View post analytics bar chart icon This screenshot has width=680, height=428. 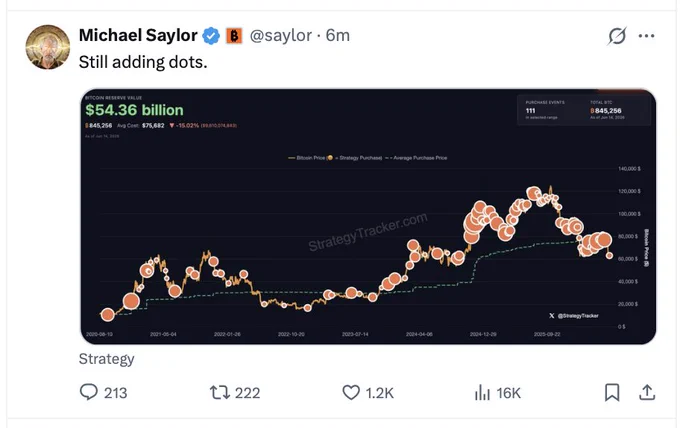pos(482,392)
